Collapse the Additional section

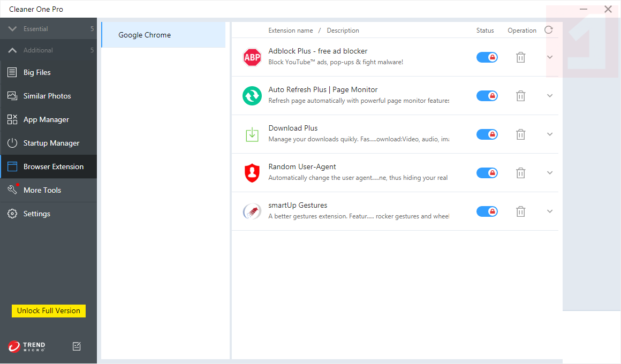point(48,50)
